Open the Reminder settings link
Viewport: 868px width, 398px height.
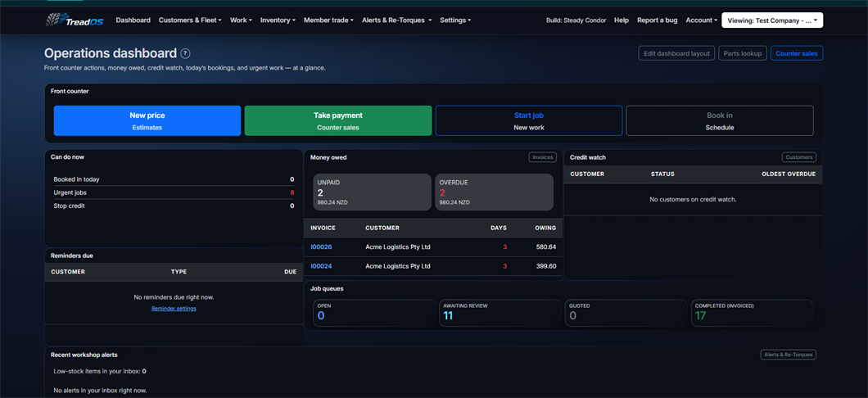(x=174, y=308)
